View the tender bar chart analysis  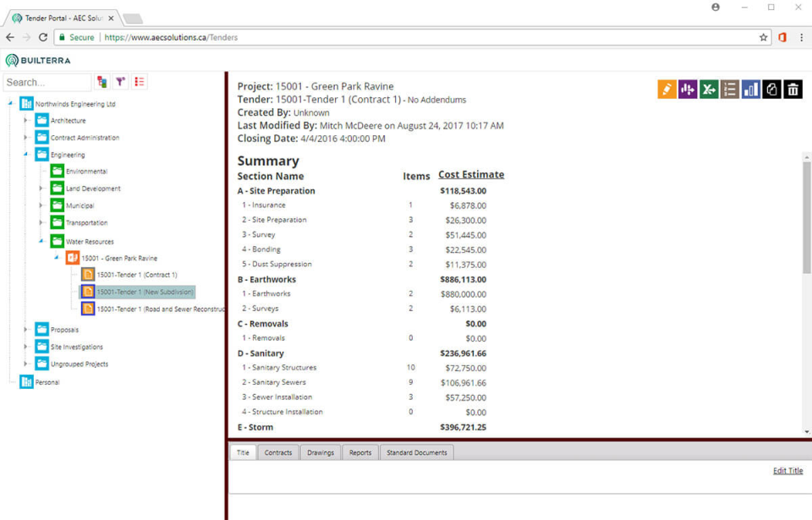tap(751, 88)
